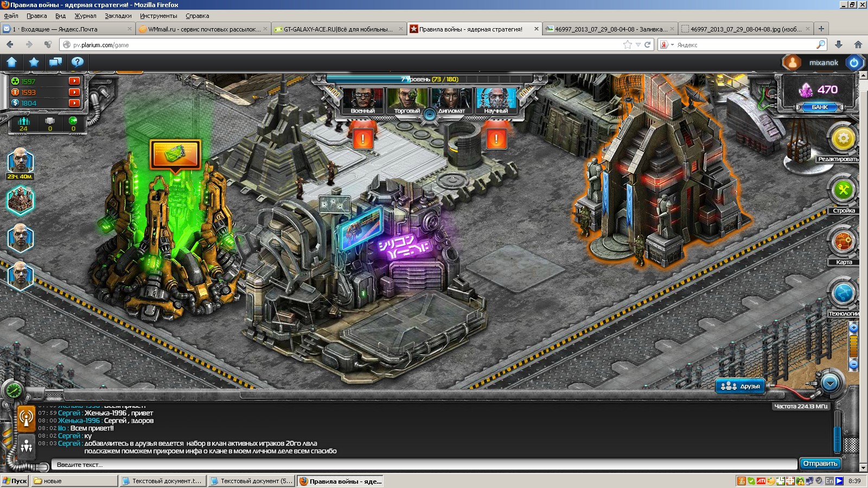Add uranium using the red arrow beside 1597
This screenshot has height=488, width=868.
(74, 81)
